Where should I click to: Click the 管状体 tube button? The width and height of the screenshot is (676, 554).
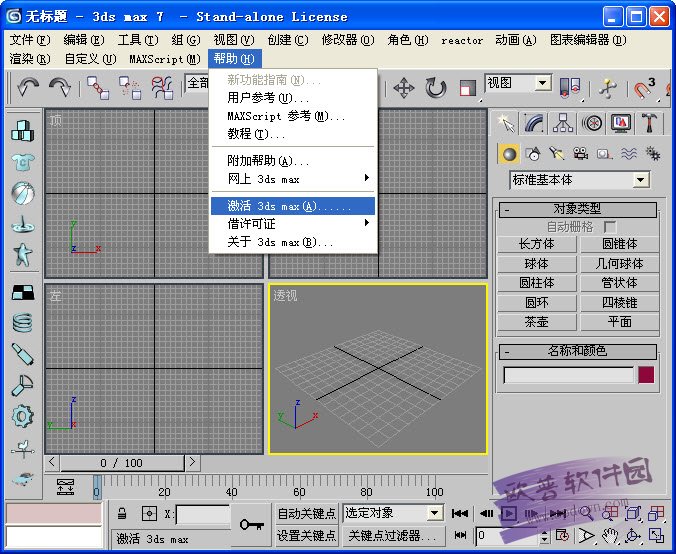coord(620,283)
